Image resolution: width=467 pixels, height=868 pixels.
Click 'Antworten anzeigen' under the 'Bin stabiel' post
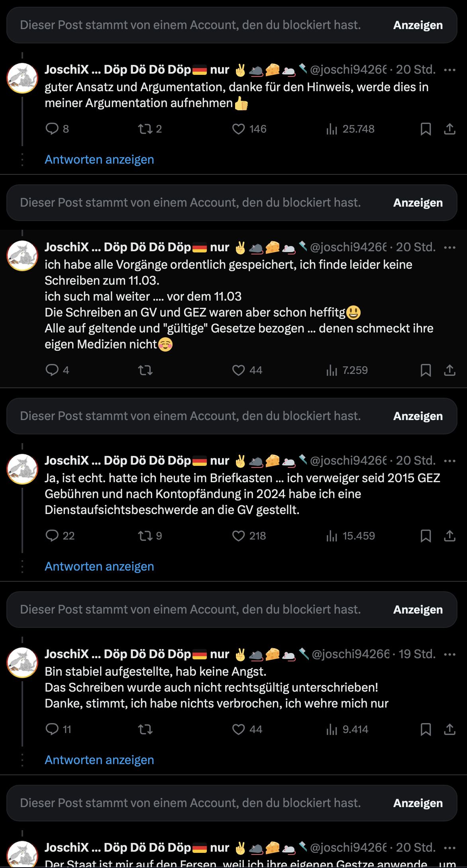pyautogui.click(x=99, y=760)
